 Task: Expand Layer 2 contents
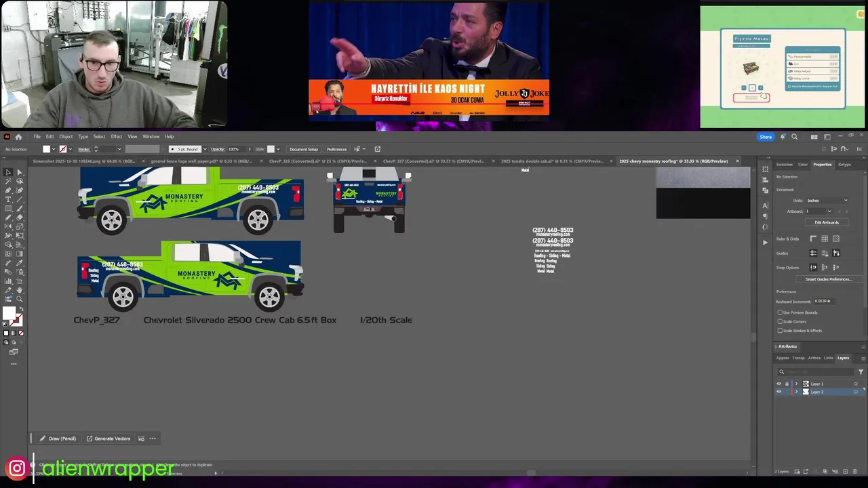[x=797, y=392]
